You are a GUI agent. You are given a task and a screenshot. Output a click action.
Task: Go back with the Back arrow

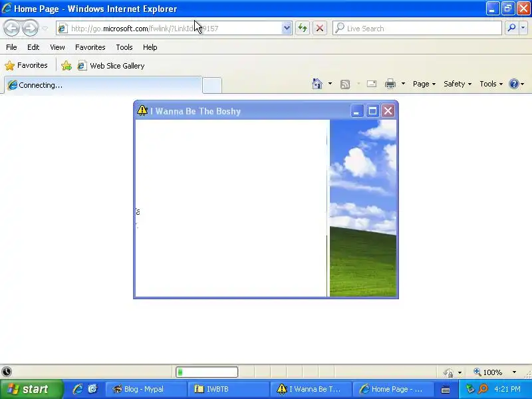click(12, 28)
